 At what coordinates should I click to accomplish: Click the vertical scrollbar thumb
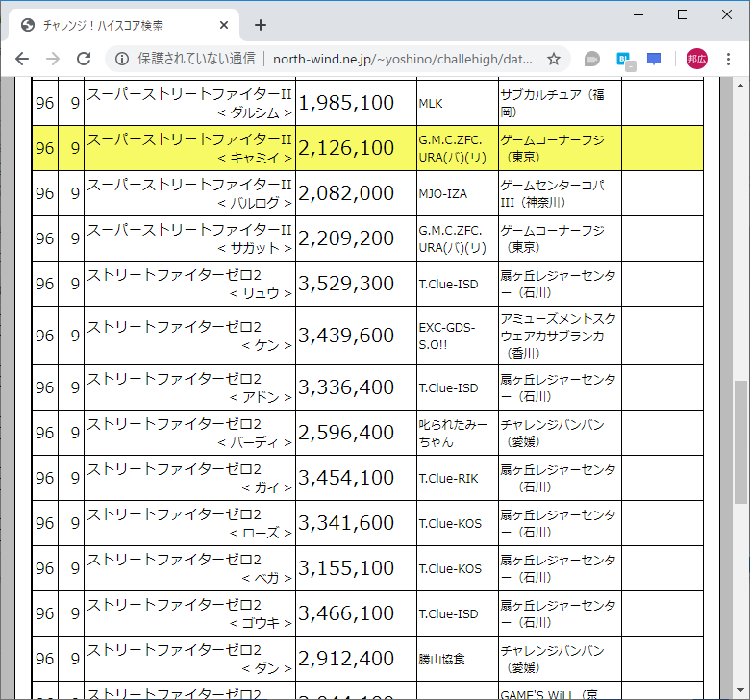pyautogui.click(x=740, y=442)
